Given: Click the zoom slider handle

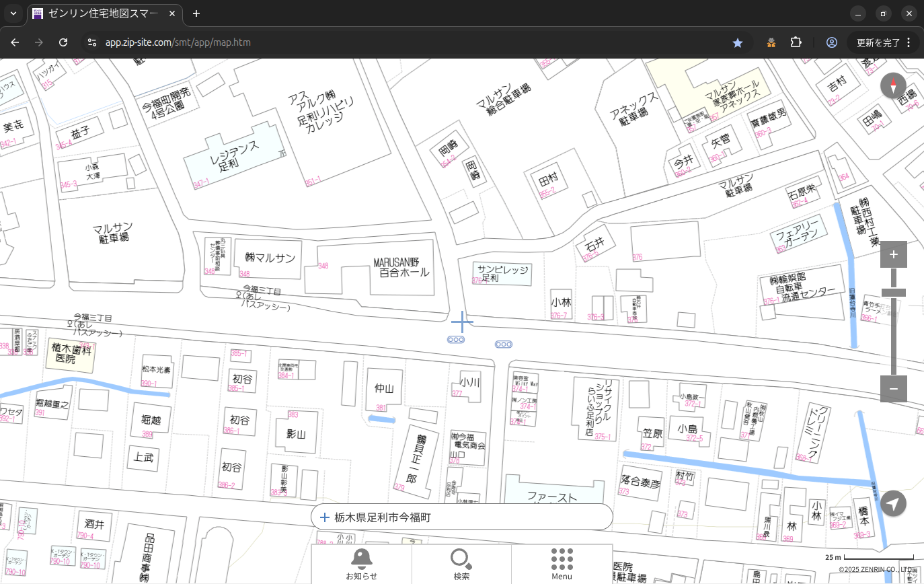Looking at the screenshot, I should click(x=893, y=293).
